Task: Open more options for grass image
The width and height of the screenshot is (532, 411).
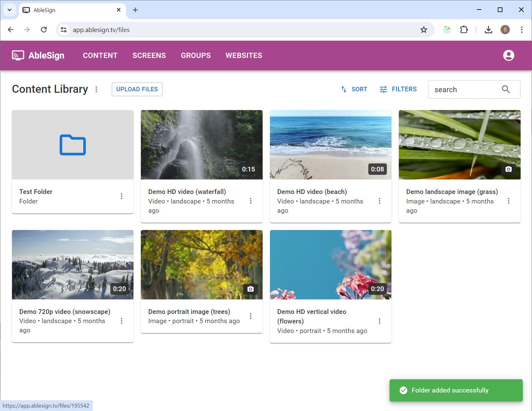Action: click(x=509, y=201)
